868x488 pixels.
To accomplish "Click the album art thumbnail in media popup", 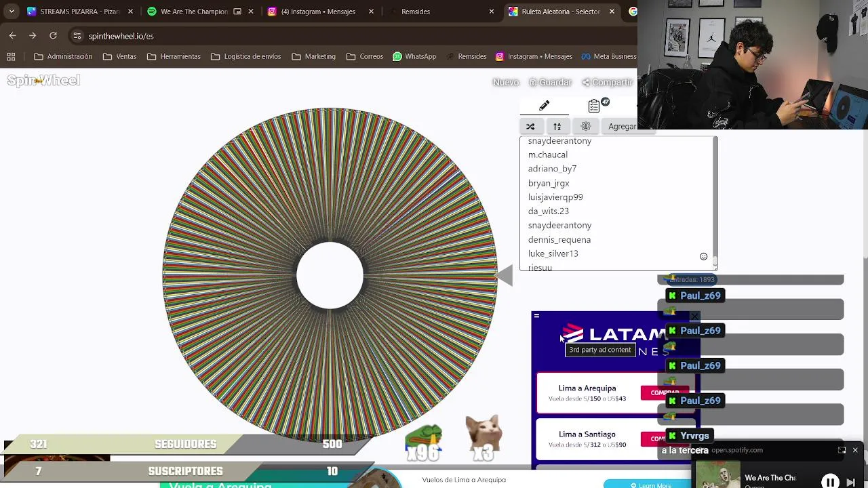I will tap(718, 474).
